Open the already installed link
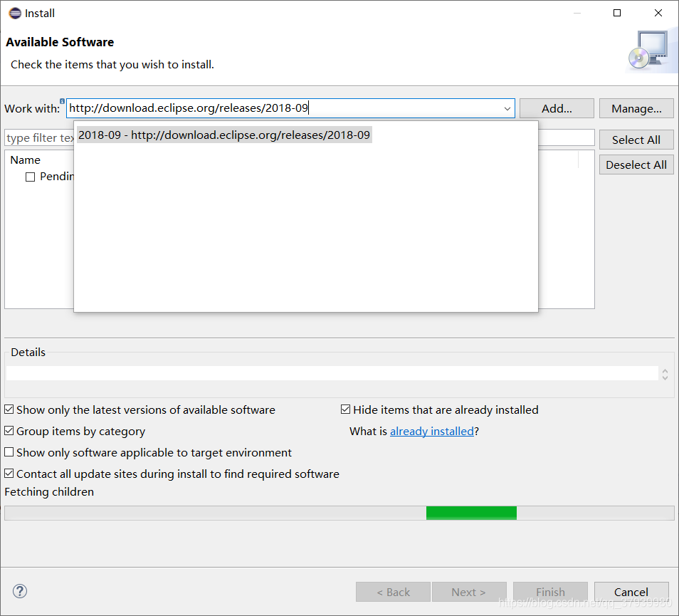 point(432,432)
